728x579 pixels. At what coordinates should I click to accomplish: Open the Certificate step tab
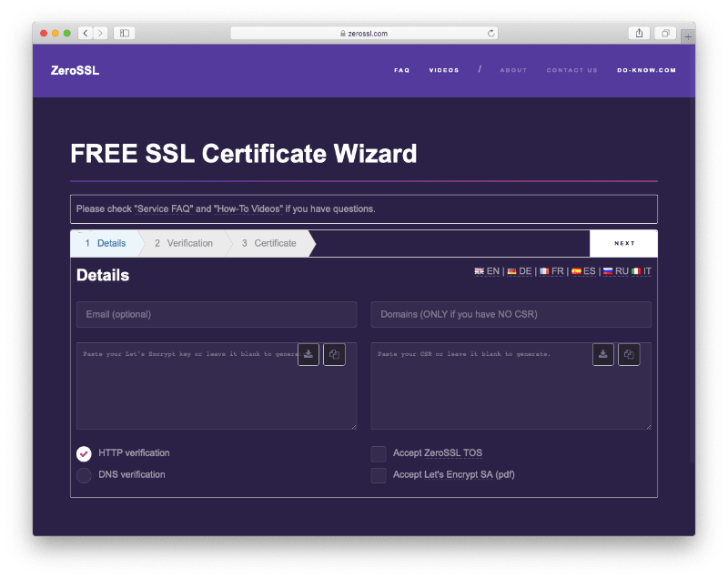click(269, 243)
